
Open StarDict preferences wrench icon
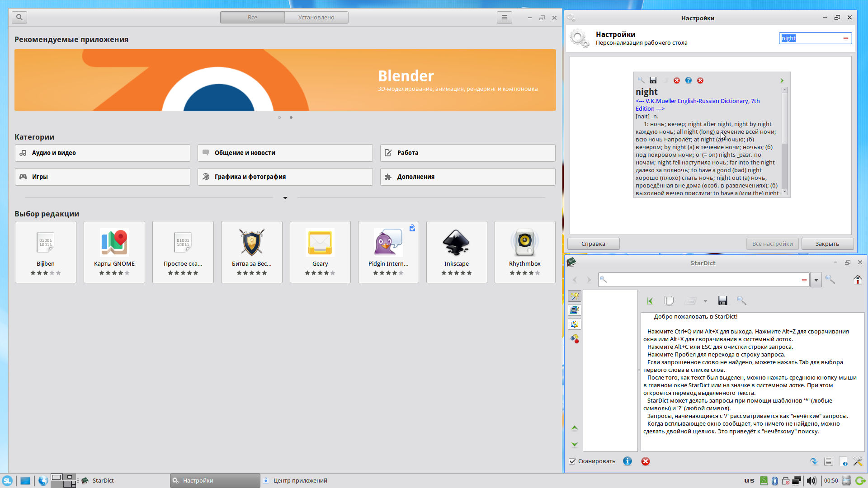pos(858,461)
